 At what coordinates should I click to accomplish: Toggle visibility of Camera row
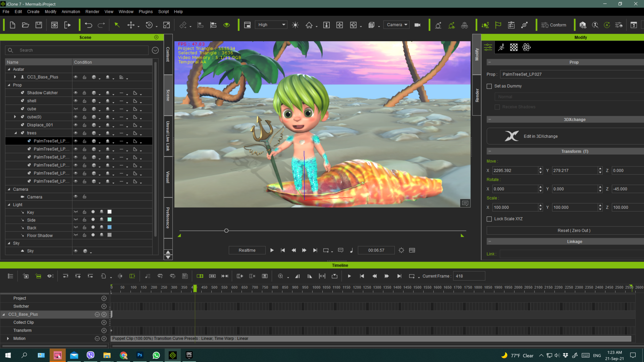coord(76,197)
